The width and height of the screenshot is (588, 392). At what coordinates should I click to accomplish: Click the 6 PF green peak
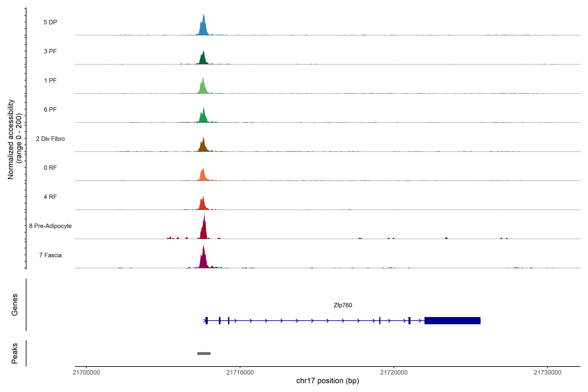tap(204, 117)
